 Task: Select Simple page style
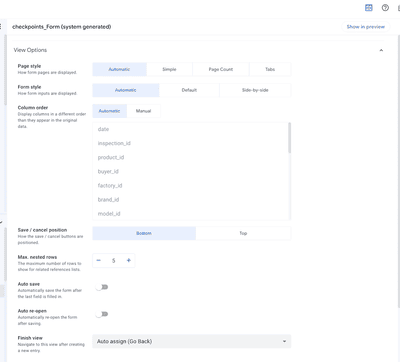click(169, 69)
